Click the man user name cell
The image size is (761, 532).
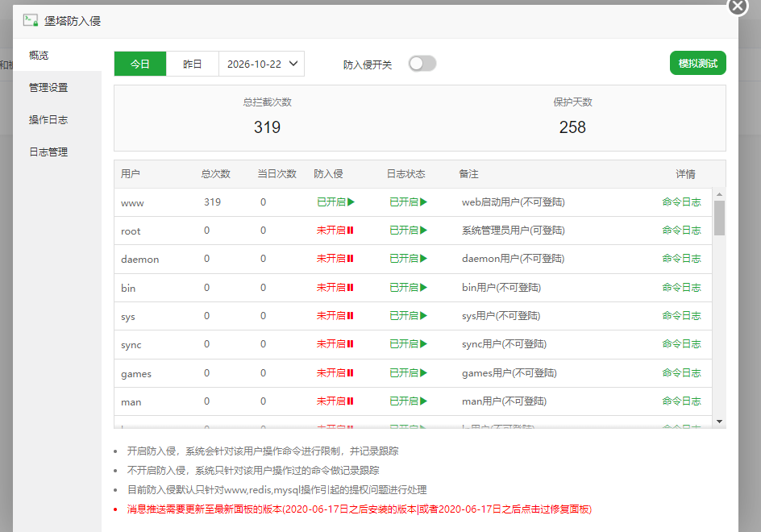pyautogui.click(x=131, y=402)
